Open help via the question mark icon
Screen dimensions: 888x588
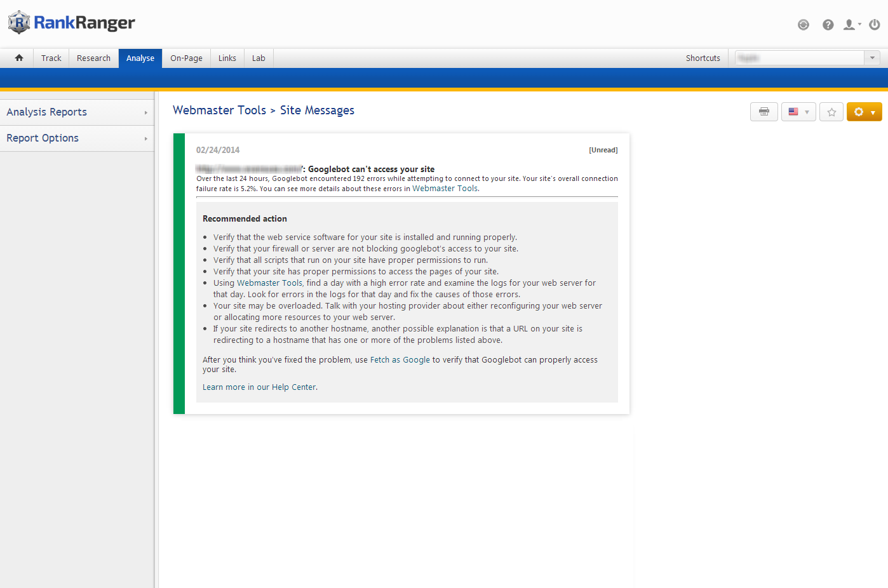[x=828, y=25]
